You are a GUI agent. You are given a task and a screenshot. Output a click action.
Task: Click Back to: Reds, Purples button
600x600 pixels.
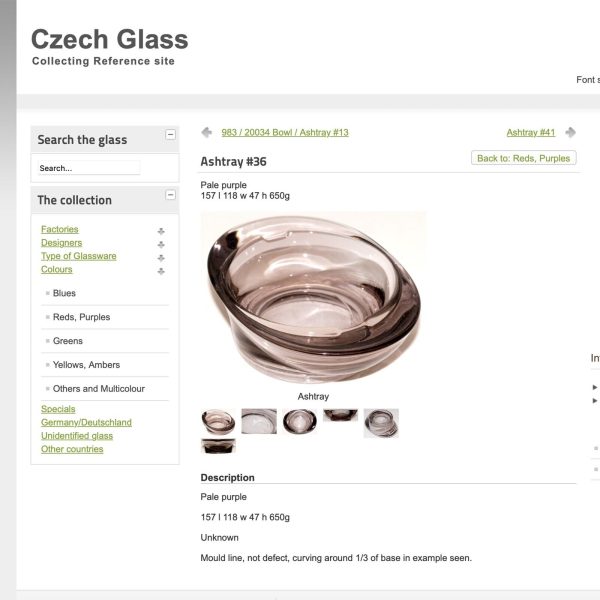pos(523,158)
